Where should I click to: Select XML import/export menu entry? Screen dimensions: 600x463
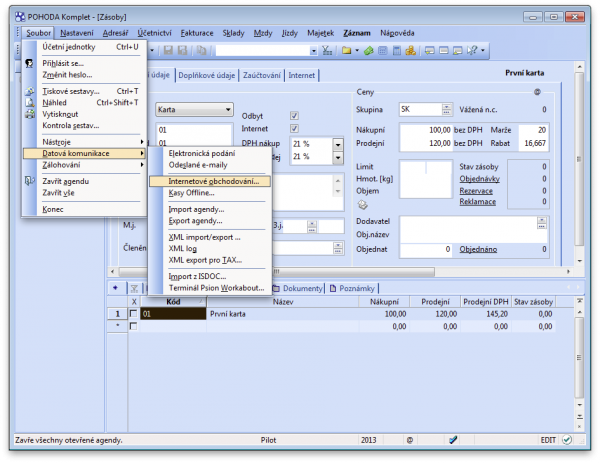coord(204,237)
